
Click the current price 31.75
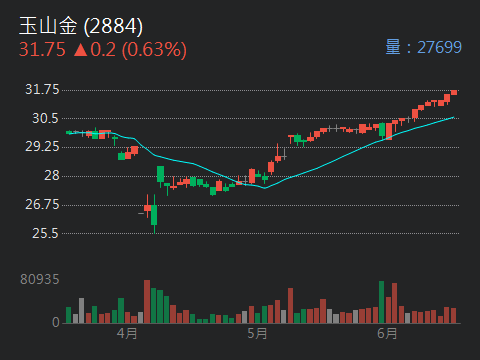(x=42, y=50)
